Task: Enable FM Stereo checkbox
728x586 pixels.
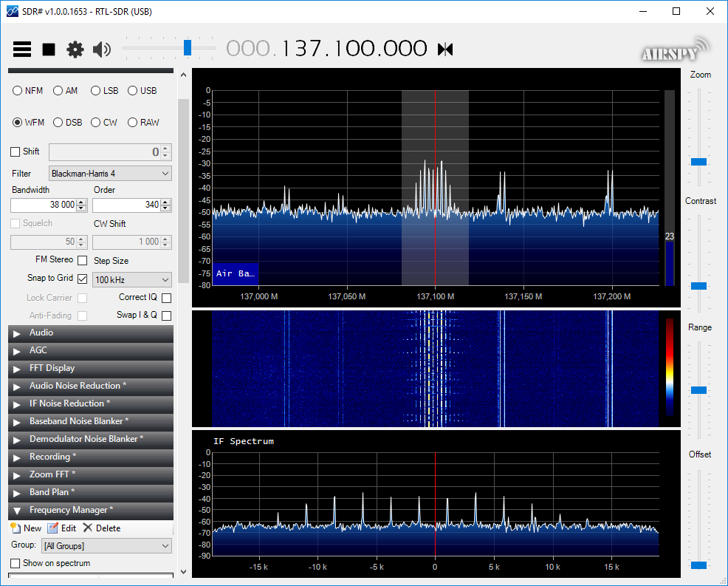Action: [x=83, y=260]
